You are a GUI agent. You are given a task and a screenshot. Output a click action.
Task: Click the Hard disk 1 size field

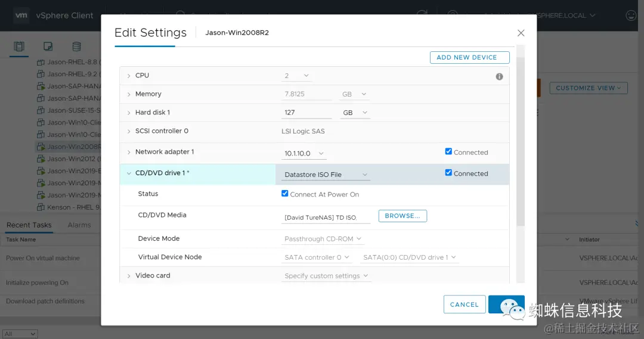point(306,113)
